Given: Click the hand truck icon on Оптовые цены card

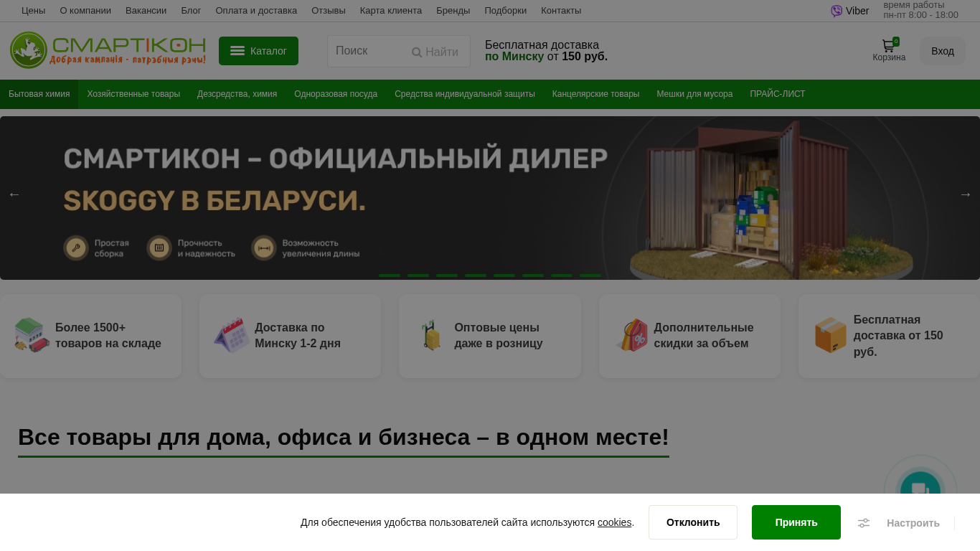Looking at the screenshot, I should point(431,335).
